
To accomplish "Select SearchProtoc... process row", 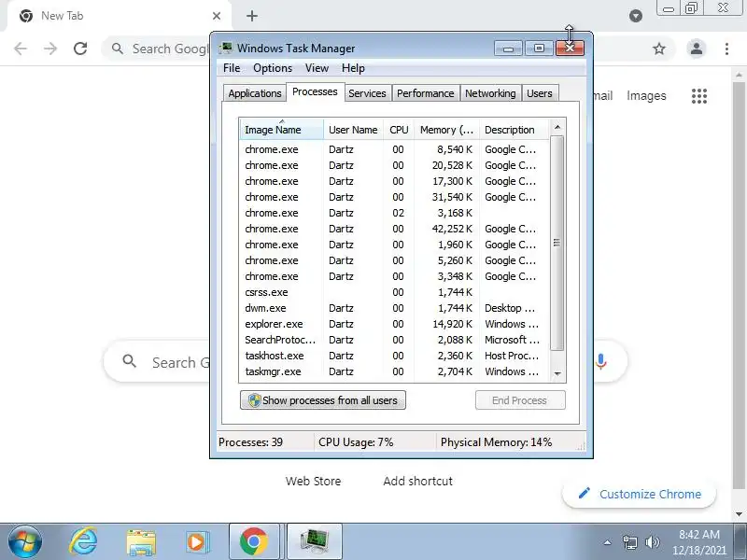I will (x=394, y=340).
